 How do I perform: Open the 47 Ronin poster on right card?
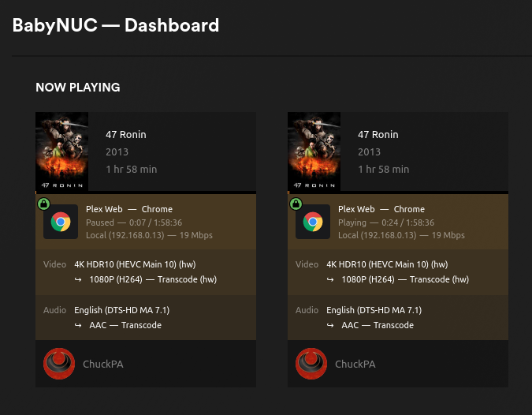click(314, 151)
